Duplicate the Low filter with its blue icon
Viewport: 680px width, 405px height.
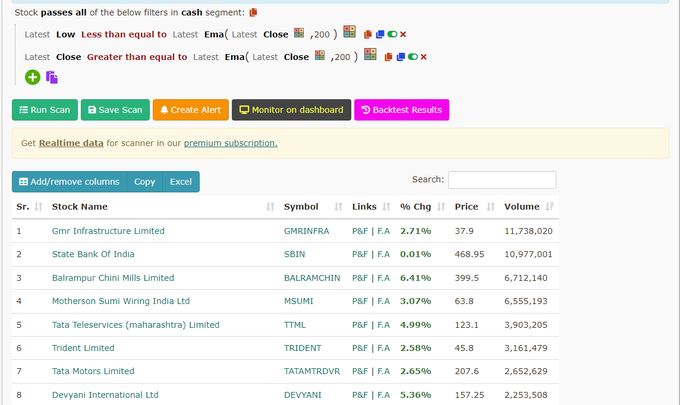[380, 34]
